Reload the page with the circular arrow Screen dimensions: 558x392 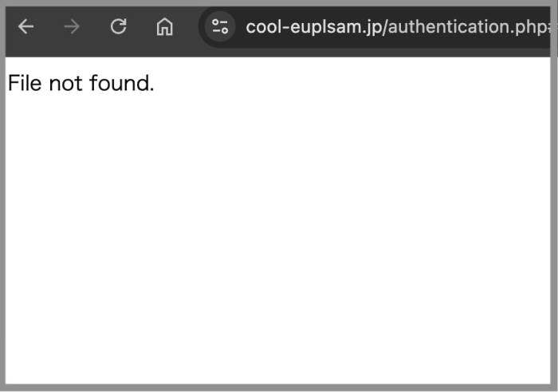pyautogui.click(x=118, y=26)
